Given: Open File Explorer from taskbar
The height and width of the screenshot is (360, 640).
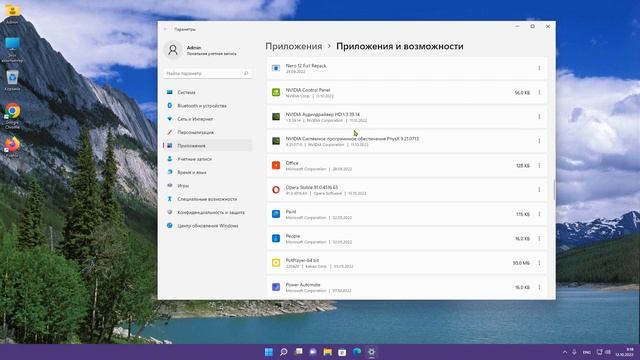Looking at the screenshot, I should [x=327, y=352].
